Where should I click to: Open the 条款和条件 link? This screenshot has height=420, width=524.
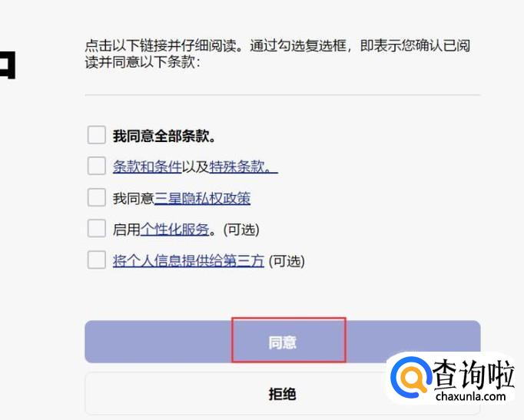point(147,167)
